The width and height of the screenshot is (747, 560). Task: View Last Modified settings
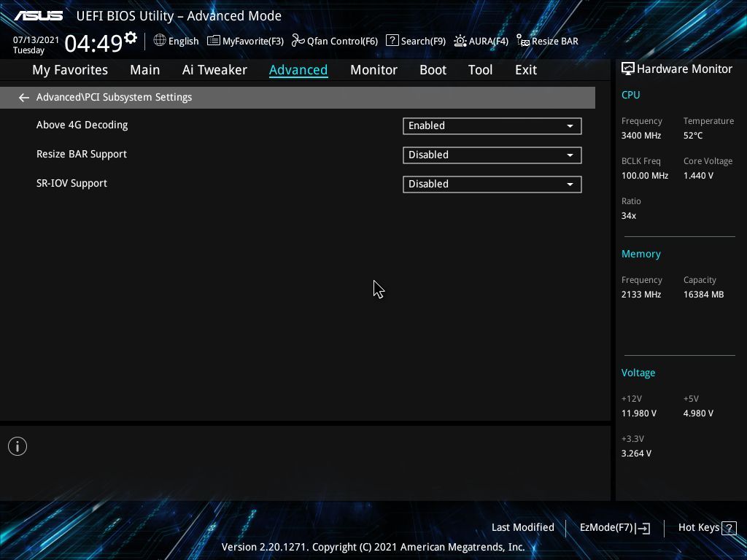tap(522, 527)
